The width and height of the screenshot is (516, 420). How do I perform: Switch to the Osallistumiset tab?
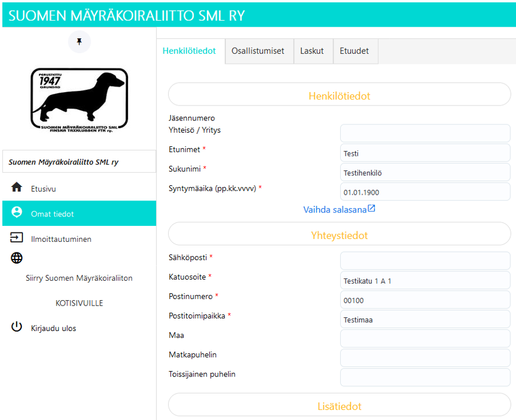[258, 51]
